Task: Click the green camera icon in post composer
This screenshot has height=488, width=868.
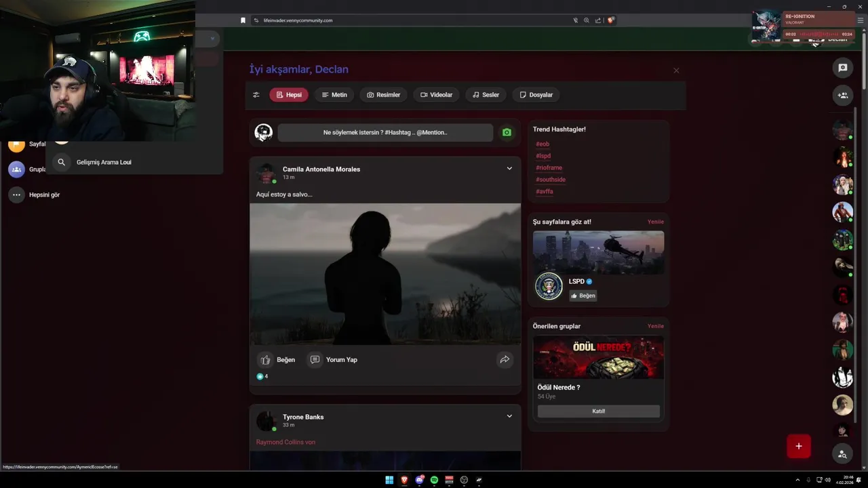Action: 507,133
